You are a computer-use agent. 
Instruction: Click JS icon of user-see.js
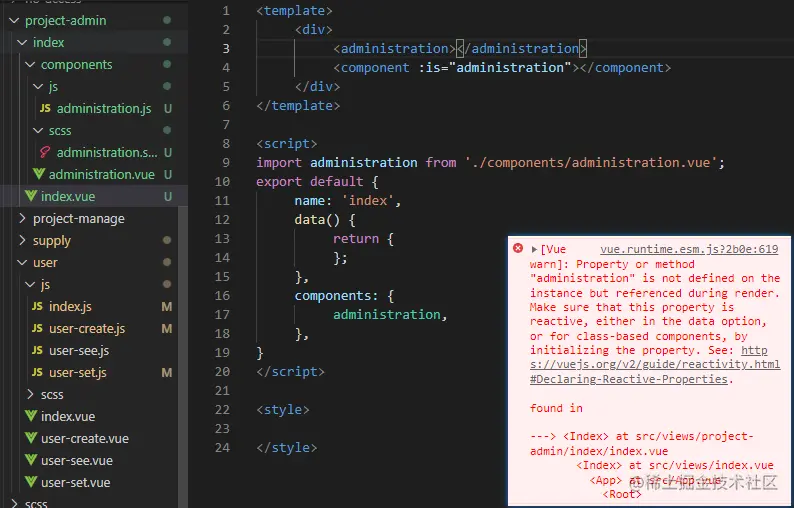click(37, 350)
